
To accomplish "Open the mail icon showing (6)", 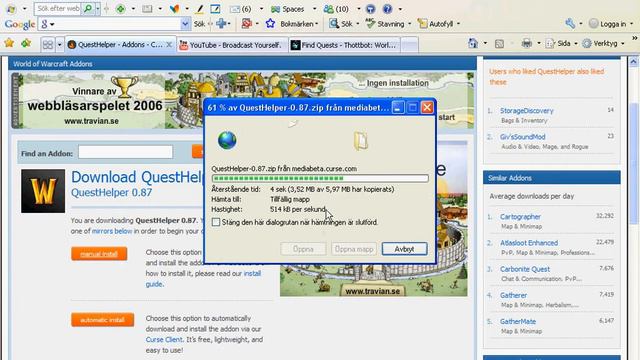I will click(x=235, y=9).
